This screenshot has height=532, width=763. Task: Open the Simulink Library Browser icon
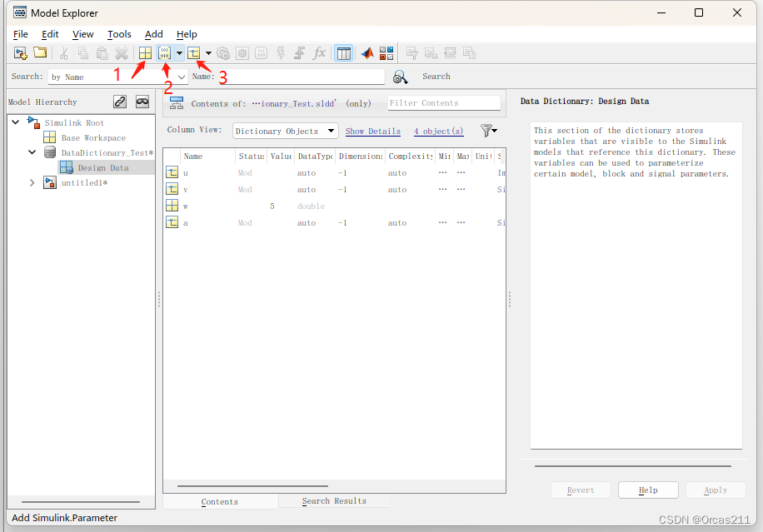386,53
